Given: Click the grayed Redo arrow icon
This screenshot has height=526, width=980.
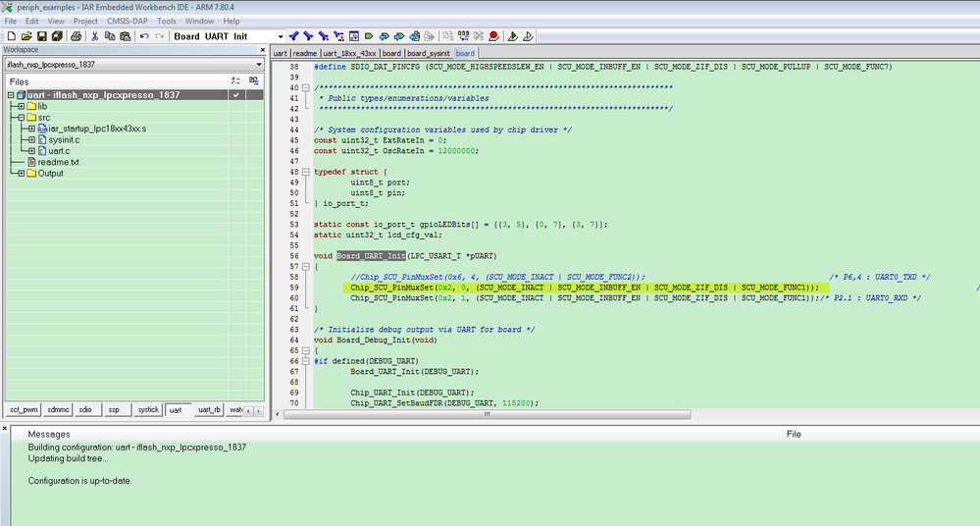Looking at the screenshot, I should pyautogui.click(x=159, y=36).
